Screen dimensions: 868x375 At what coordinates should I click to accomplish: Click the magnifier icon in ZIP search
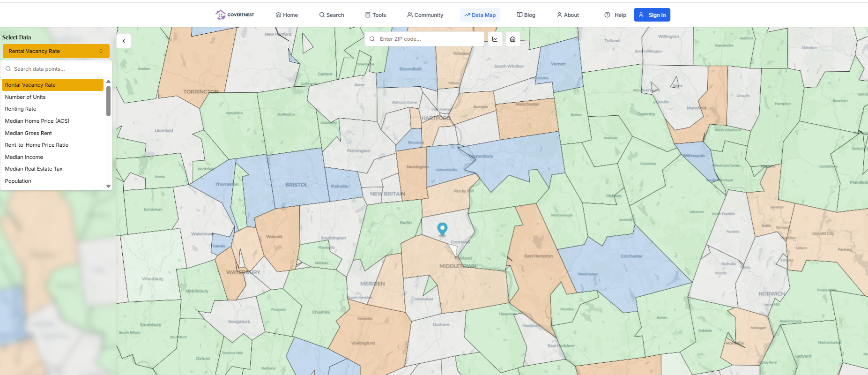tap(372, 39)
